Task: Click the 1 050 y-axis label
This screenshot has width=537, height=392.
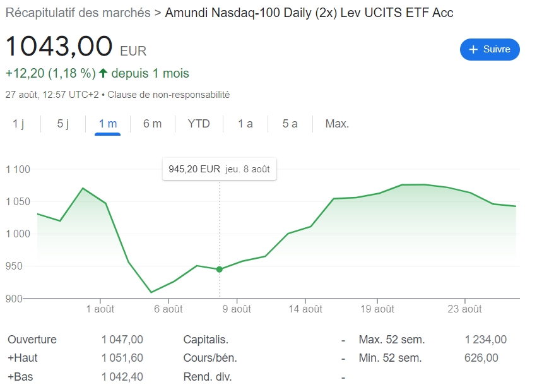Action: click(x=18, y=201)
